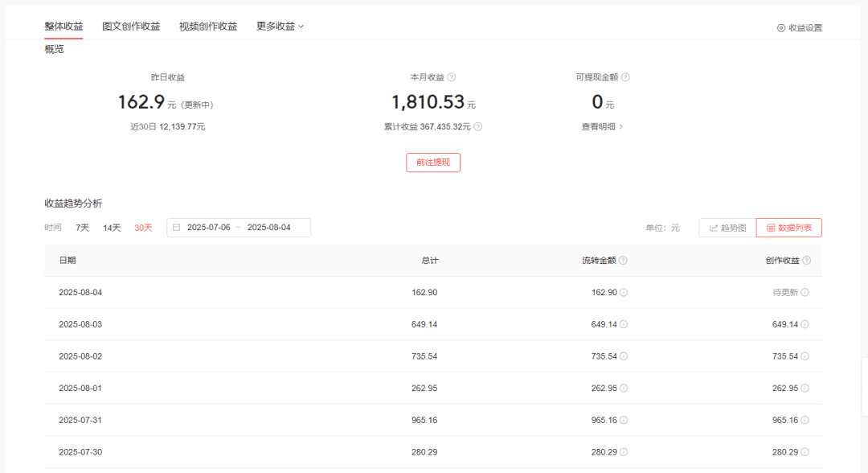Click help icon next to 累计收益

(478, 127)
